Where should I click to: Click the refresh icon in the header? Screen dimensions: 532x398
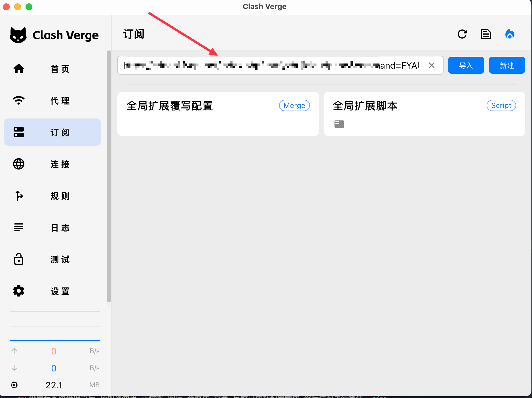462,34
